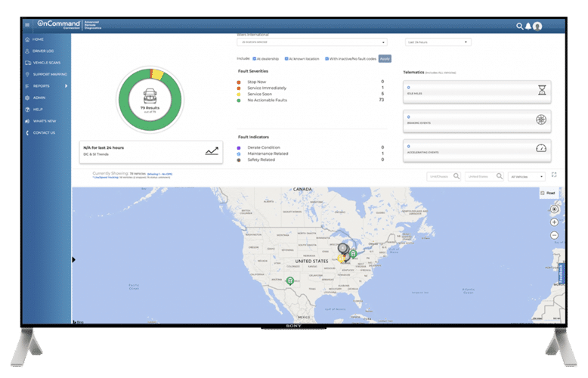Image resolution: width=588 pixels, height=378 pixels.
Task: Click the map zoom in button
Action: 554,222
